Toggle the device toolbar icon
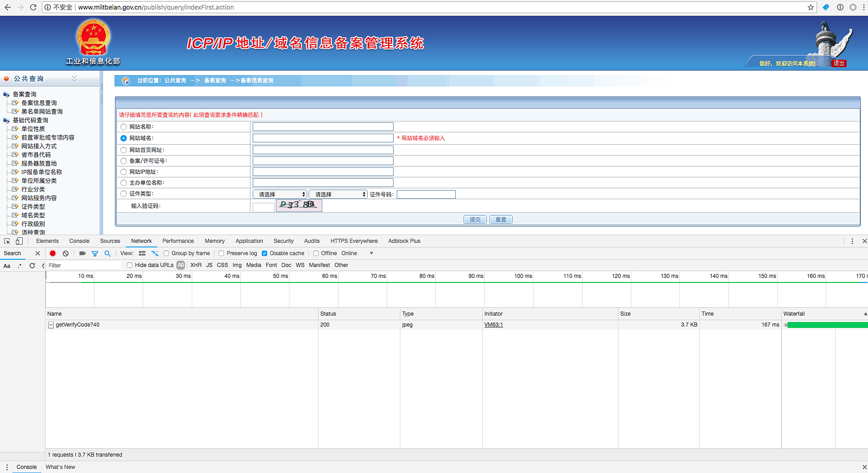This screenshot has width=868, height=473. tap(19, 241)
